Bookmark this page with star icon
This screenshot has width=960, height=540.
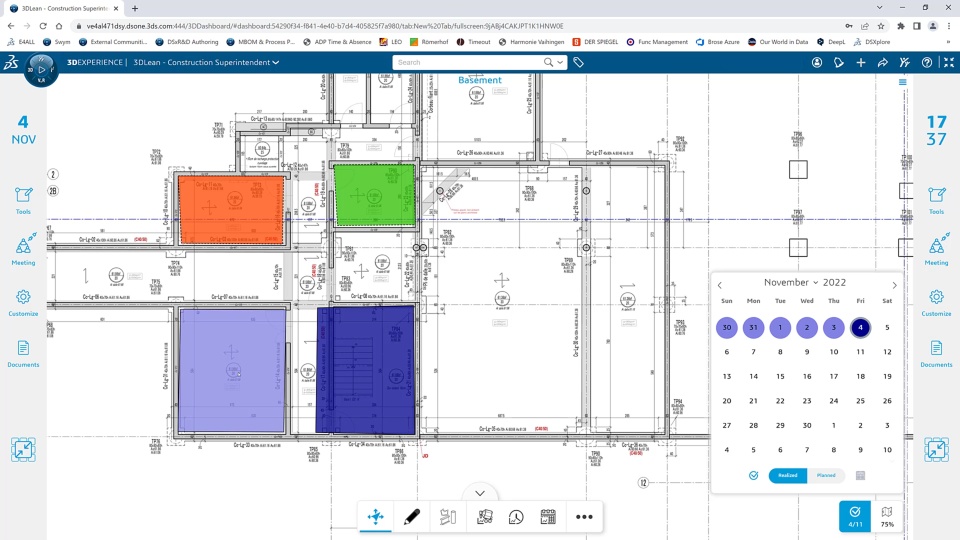(881, 26)
